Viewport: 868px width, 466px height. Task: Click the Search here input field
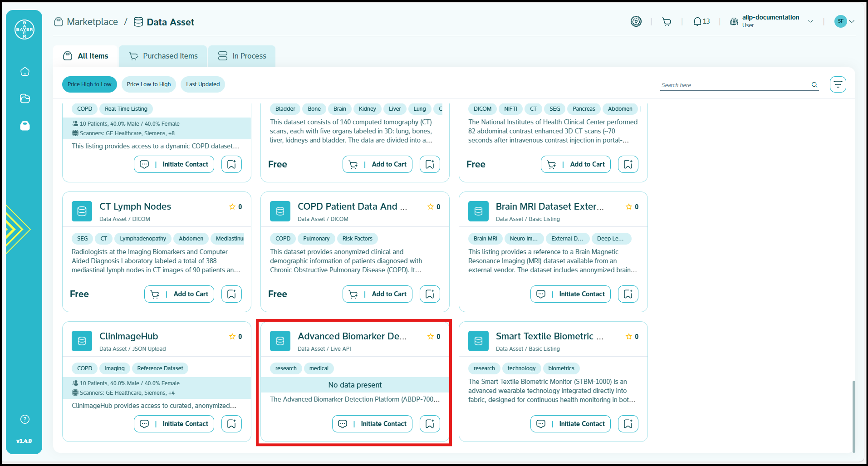pos(734,85)
